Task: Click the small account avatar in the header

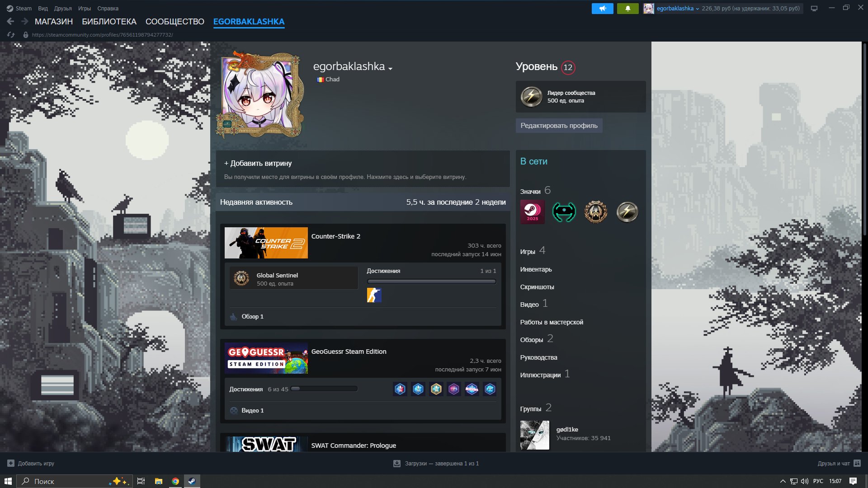Action: pyautogui.click(x=649, y=8)
